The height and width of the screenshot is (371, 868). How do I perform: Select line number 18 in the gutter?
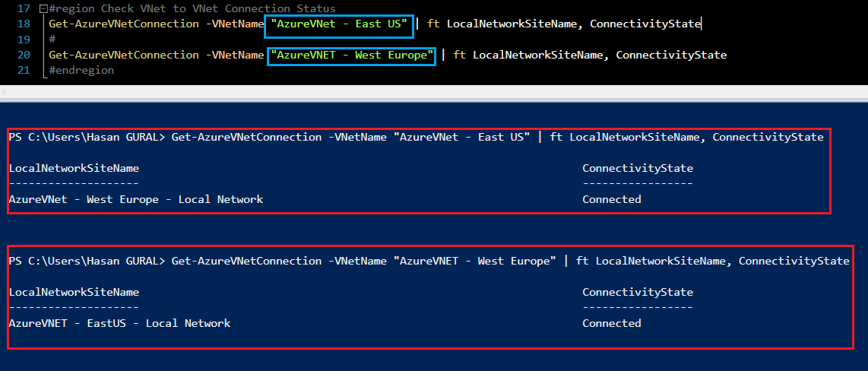coord(24,24)
